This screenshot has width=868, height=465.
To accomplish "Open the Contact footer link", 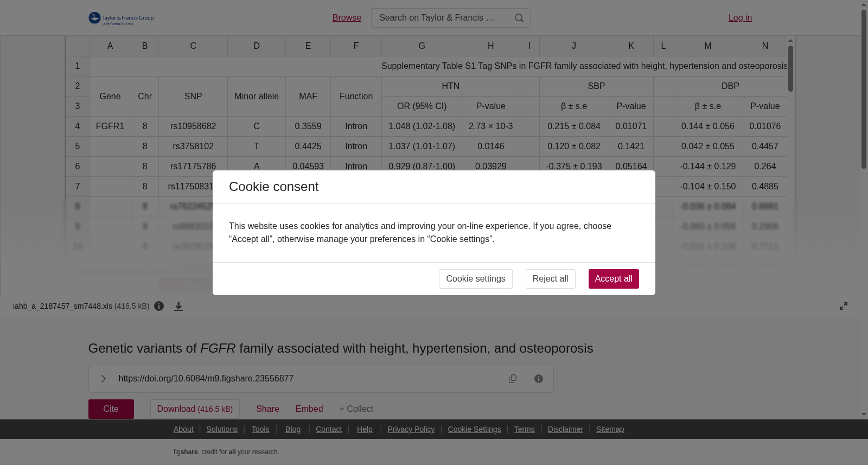I will [x=329, y=429].
